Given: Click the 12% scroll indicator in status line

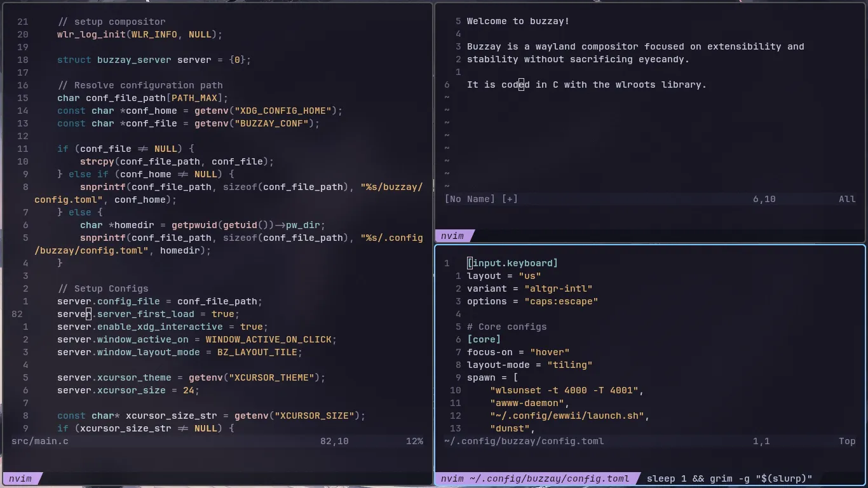Looking at the screenshot, I should click(414, 441).
